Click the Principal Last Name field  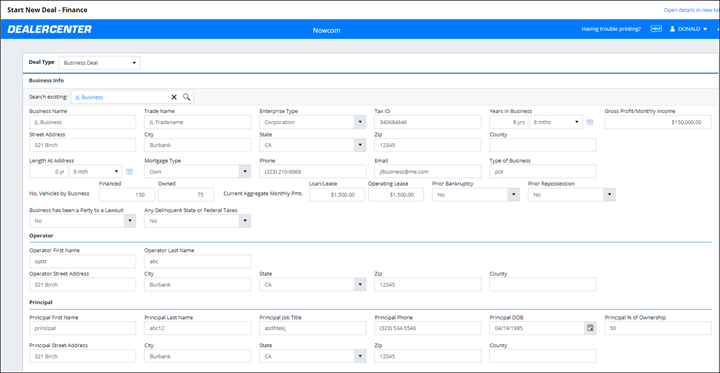[197, 328]
